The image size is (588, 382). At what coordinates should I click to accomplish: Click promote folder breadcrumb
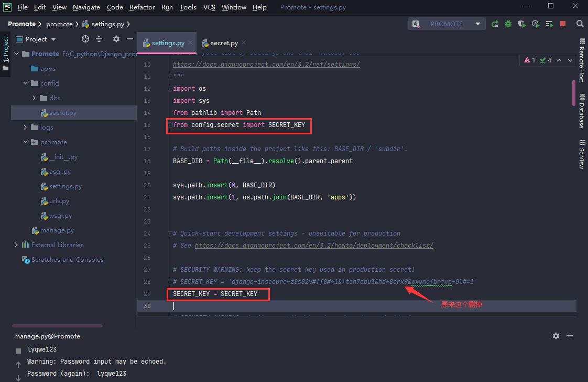pos(59,24)
